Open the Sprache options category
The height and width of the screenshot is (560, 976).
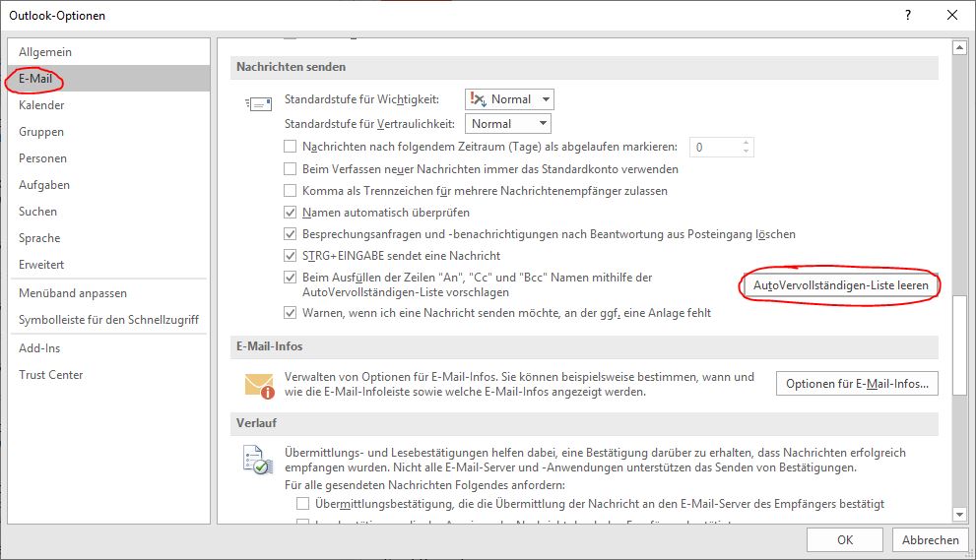(x=109, y=238)
